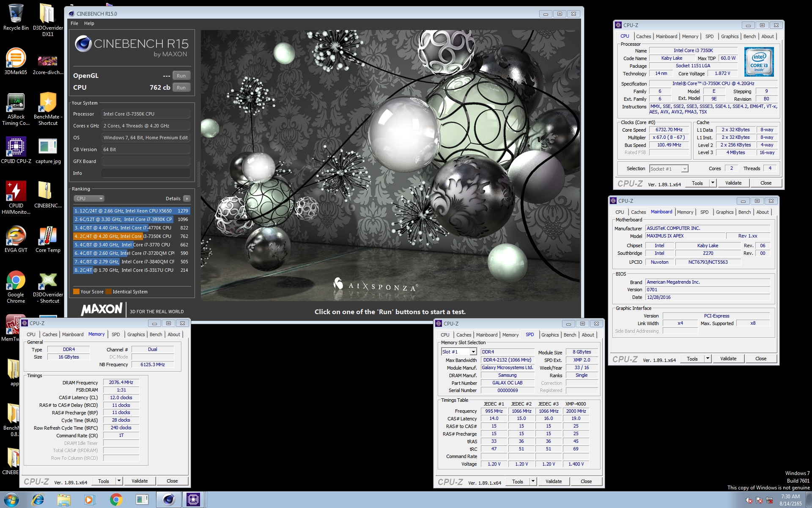Click the disconnected network tray icon

(769, 500)
